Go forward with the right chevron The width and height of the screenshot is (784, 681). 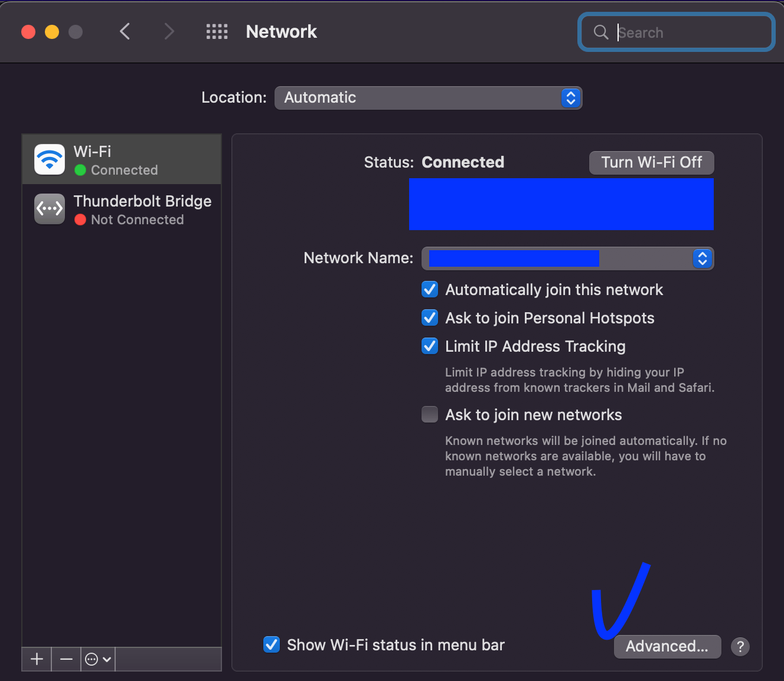tap(169, 31)
